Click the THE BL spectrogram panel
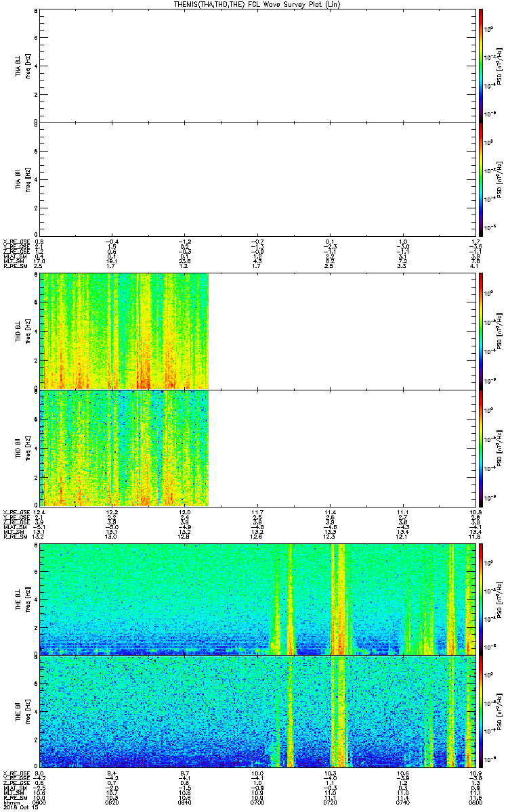This screenshot has width=508, height=812. 257,599
